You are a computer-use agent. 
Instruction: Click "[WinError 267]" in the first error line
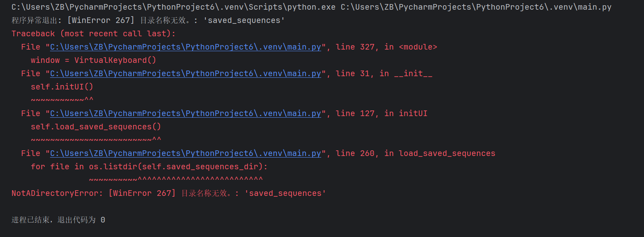101,21
